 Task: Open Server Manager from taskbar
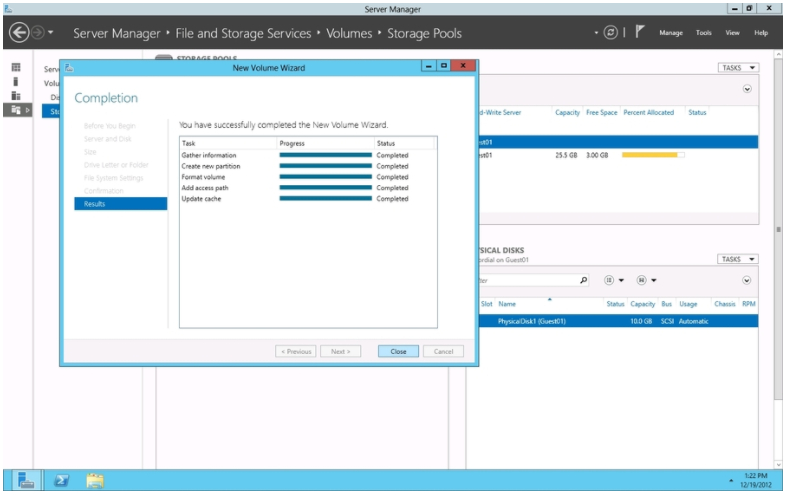(x=26, y=480)
